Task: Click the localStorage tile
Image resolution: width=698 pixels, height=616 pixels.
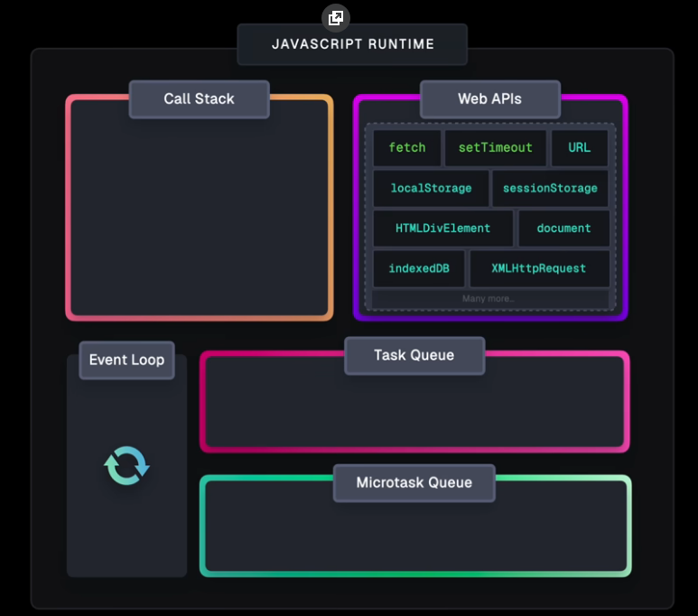Action: [431, 189]
